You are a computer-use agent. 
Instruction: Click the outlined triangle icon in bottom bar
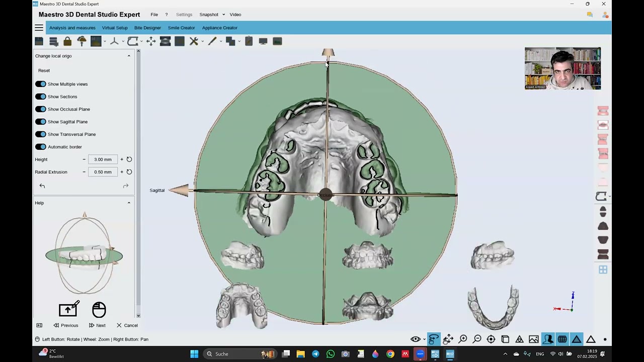[x=591, y=339]
